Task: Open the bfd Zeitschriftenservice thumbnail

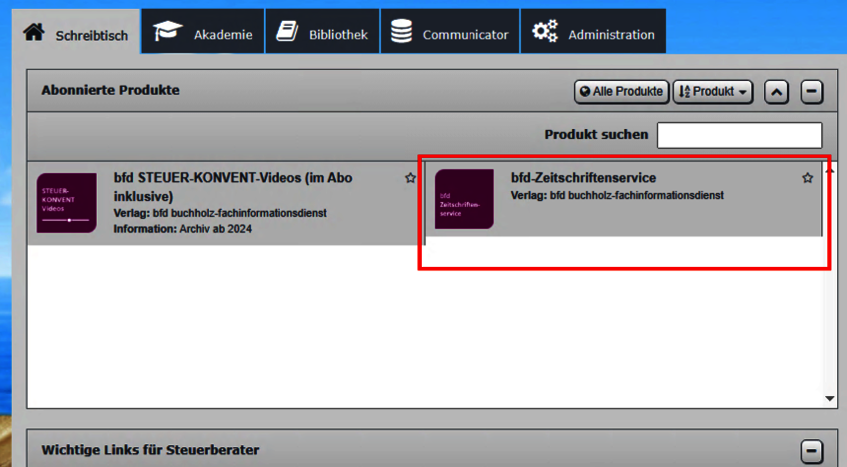Action: coord(465,199)
